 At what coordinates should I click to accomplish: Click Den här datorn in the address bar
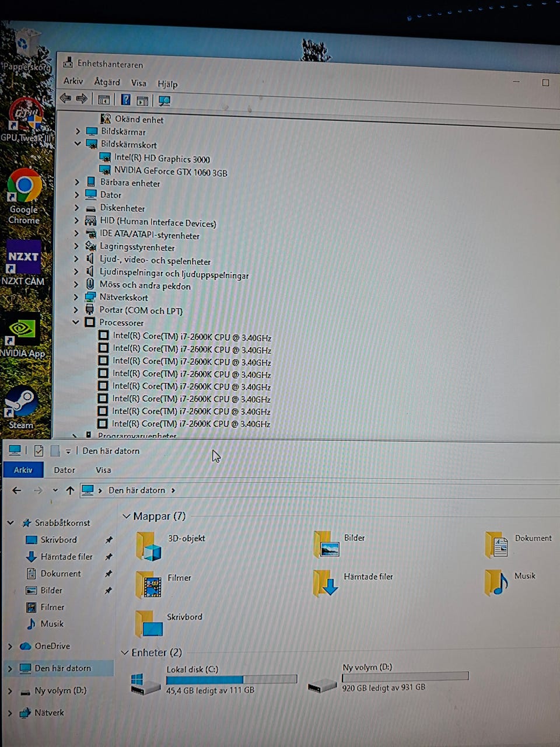click(136, 490)
